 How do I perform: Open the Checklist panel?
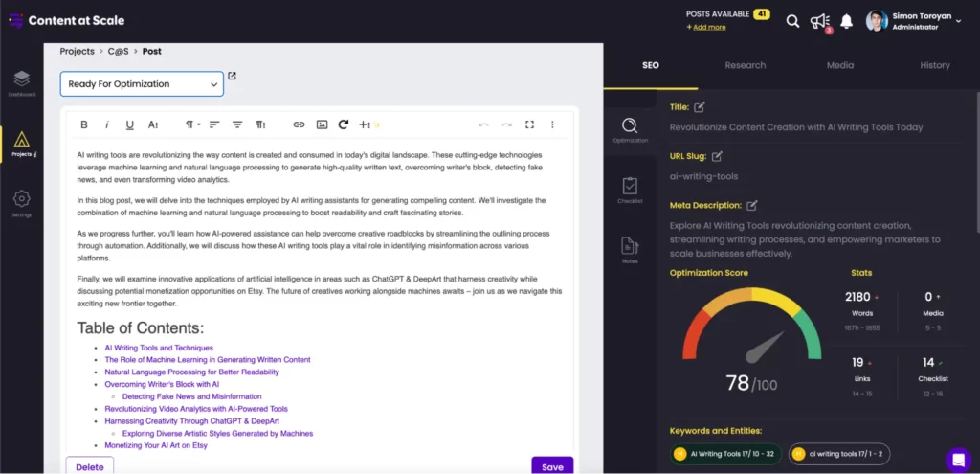[630, 191]
